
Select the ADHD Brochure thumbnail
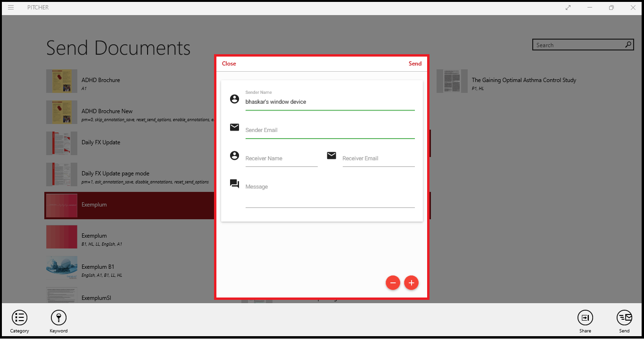(x=62, y=81)
